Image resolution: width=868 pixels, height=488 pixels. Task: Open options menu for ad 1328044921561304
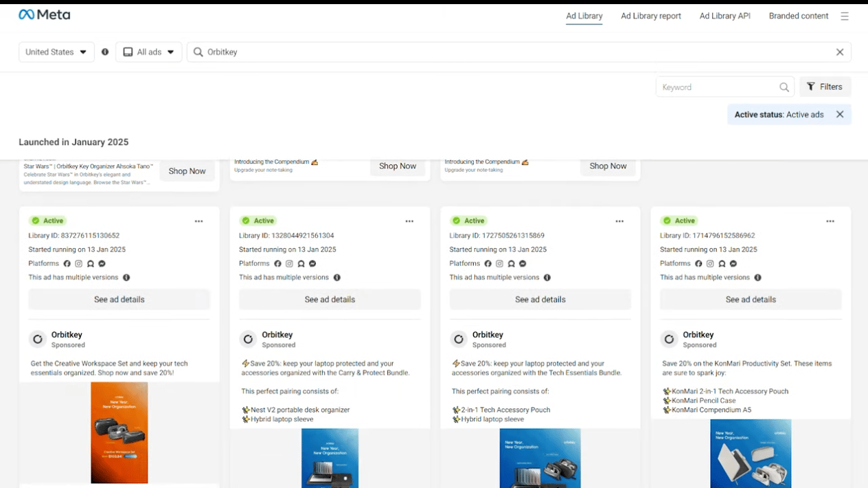(x=409, y=221)
